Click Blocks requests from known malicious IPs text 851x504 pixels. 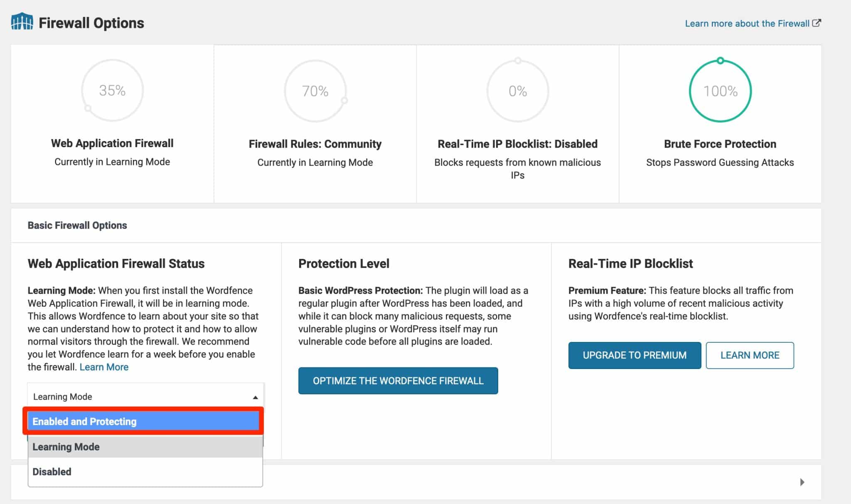point(518,169)
